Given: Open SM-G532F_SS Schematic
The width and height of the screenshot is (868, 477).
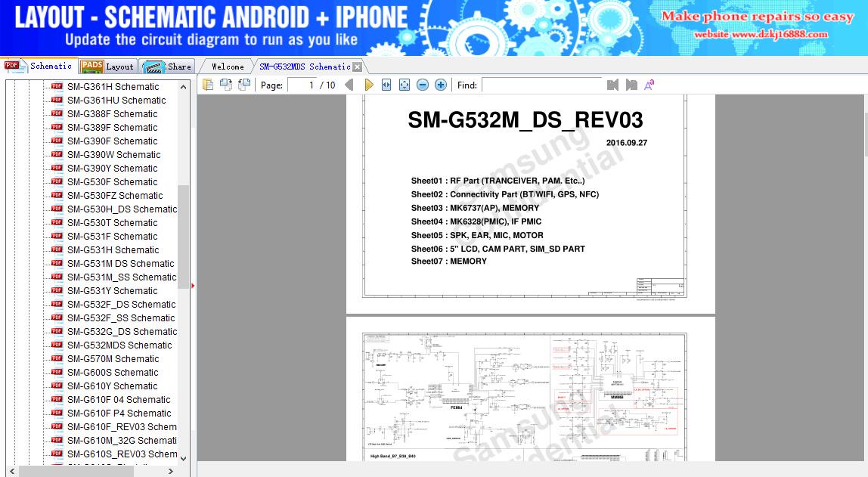Looking at the screenshot, I should pyautogui.click(x=121, y=318).
